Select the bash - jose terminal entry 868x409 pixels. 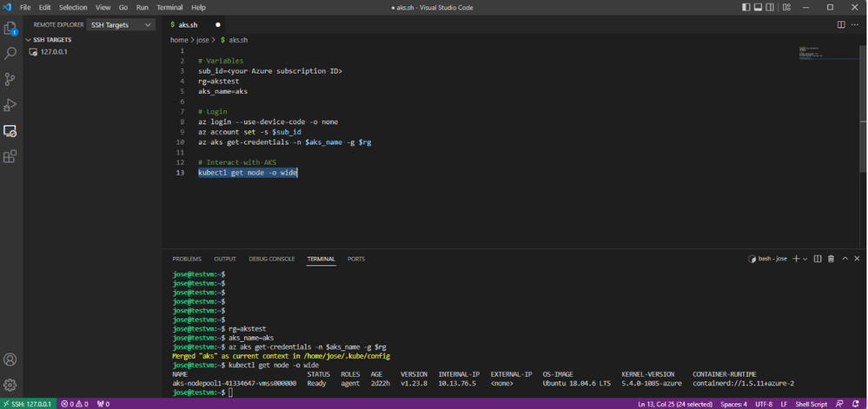click(767, 259)
